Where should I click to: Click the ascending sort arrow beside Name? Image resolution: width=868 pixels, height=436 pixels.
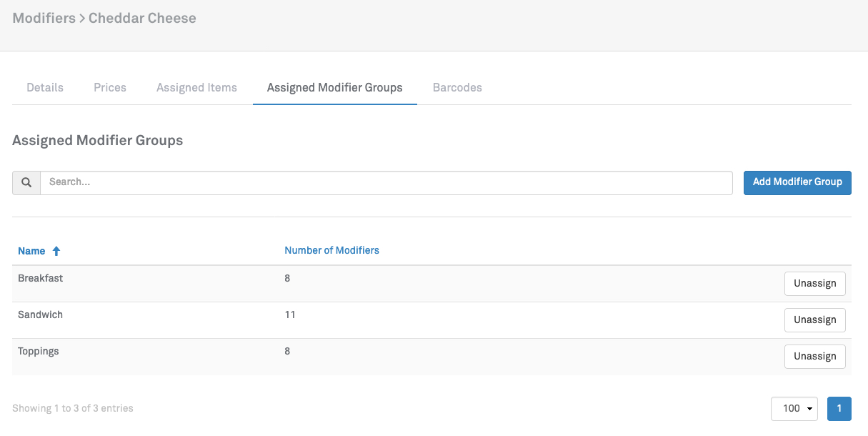(x=56, y=251)
